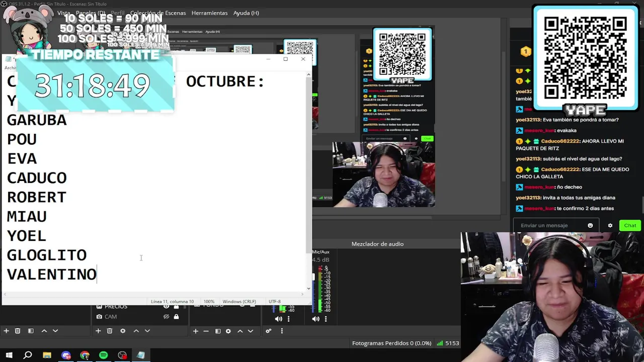Open advanced audio properties gears icon
Screen dimensions: 644x362
coord(269,331)
